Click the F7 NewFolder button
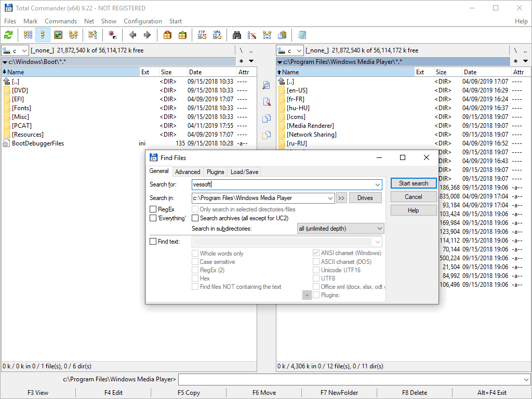Screen dimensions: 532x399 [339, 393]
